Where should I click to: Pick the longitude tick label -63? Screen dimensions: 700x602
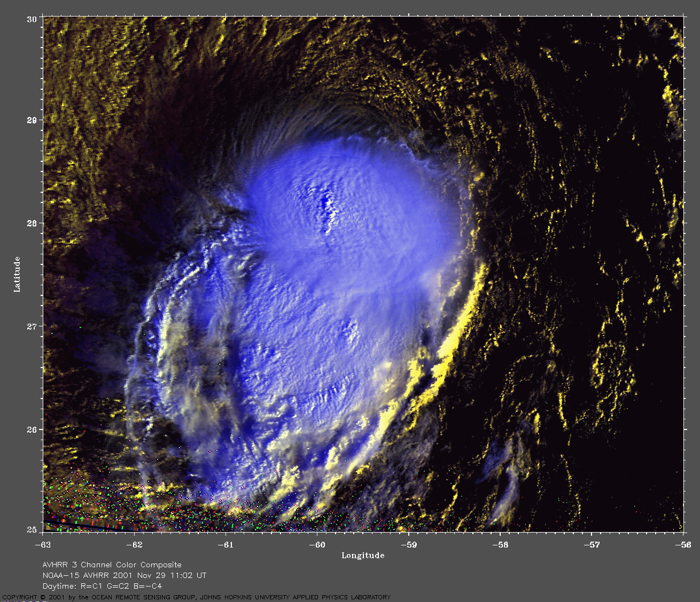pyautogui.click(x=43, y=545)
